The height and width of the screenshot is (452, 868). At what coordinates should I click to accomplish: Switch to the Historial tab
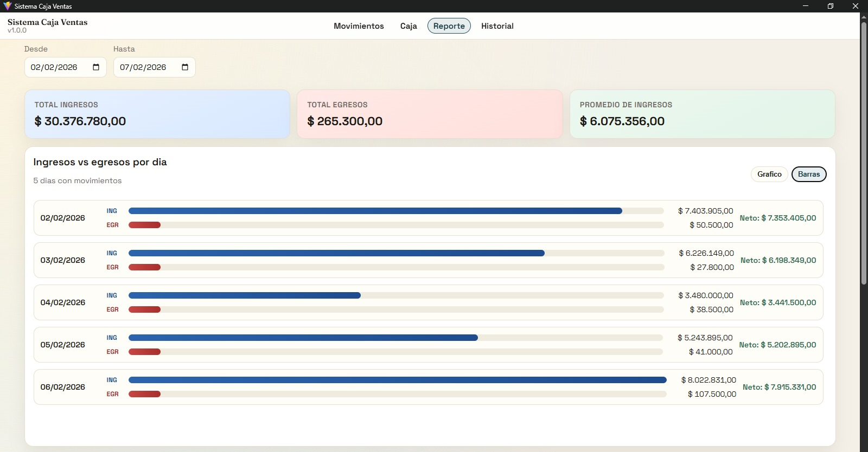pyautogui.click(x=497, y=26)
